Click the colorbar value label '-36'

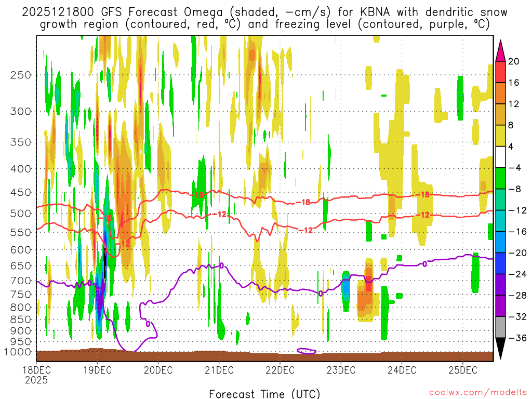(x=517, y=338)
